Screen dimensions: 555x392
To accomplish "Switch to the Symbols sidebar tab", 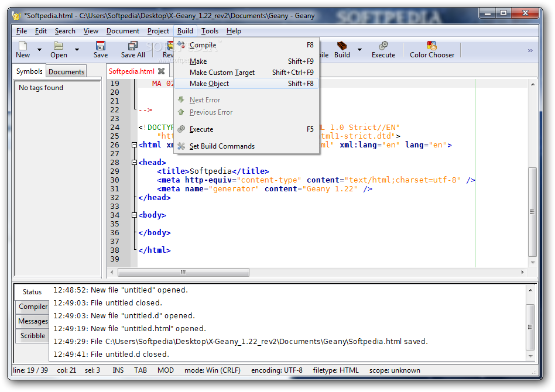I will pyautogui.click(x=29, y=71).
